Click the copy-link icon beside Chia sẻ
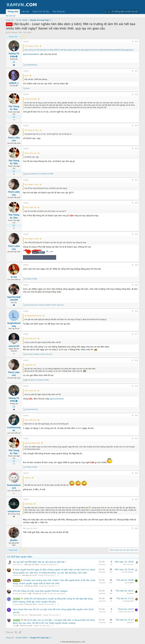This screenshot has height=644, width=145. [20, 632]
